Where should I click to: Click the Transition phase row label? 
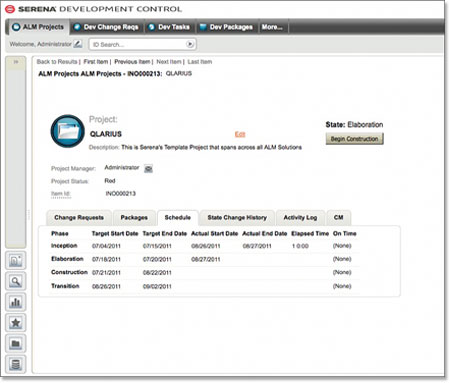click(65, 286)
